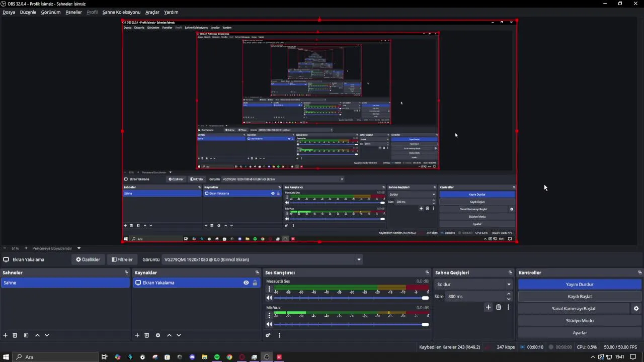Decrease Süre duration with down arrow
This screenshot has width=644, height=362.
pos(509,299)
